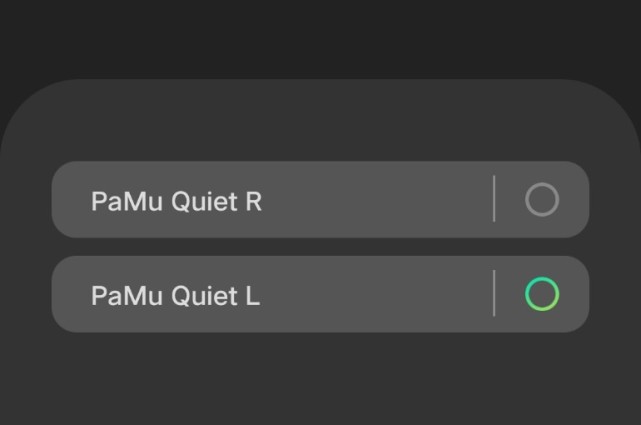The height and width of the screenshot is (425, 641).
Task: Click the green circle indicator
Action: pos(541,295)
